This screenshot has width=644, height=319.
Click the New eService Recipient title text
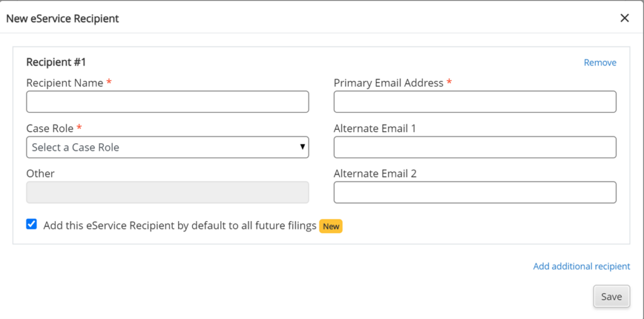tap(62, 19)
